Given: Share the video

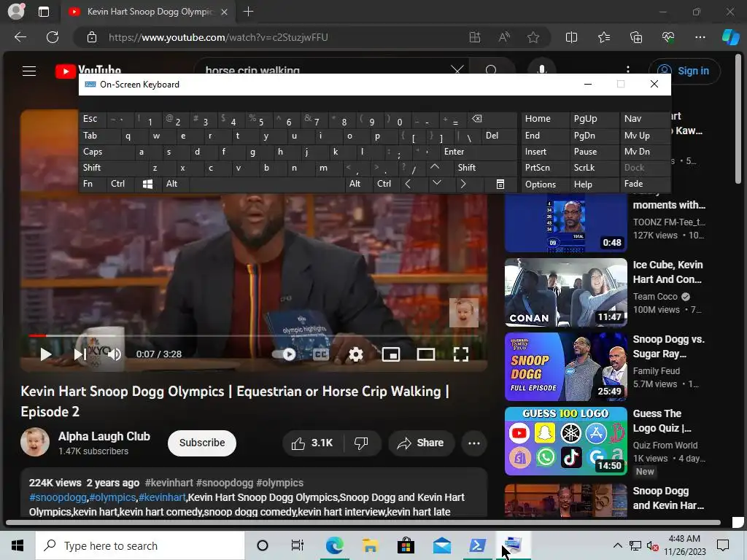Looking at the screenshot, I should 421,443.
